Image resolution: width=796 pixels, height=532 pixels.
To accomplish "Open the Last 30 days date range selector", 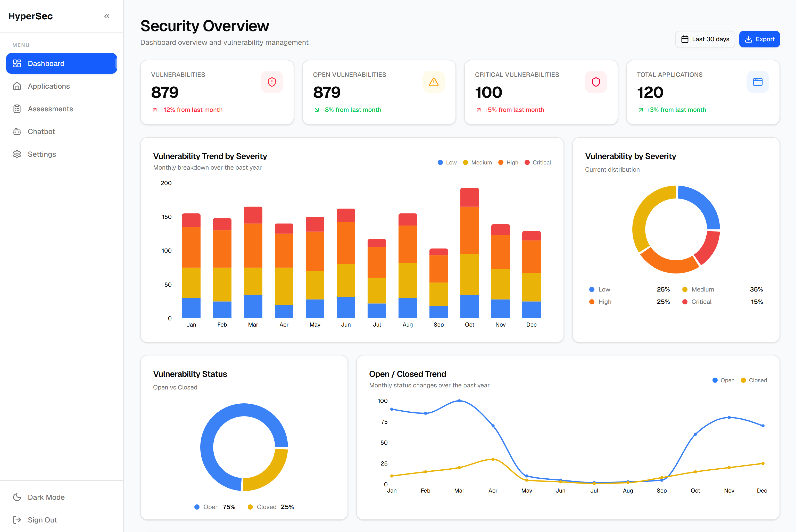I will pos(705,39).
